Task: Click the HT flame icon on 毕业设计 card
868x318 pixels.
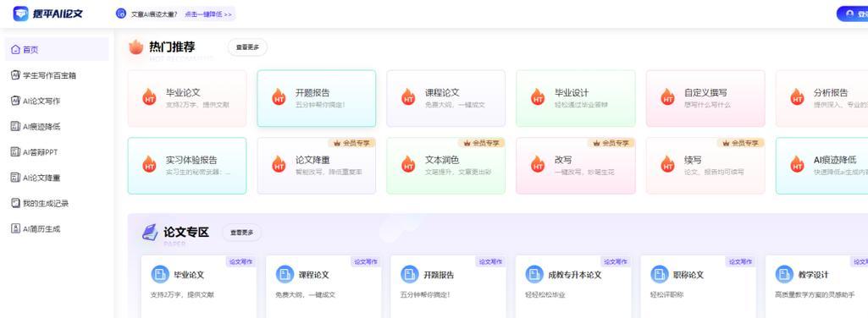Action: 538,96
